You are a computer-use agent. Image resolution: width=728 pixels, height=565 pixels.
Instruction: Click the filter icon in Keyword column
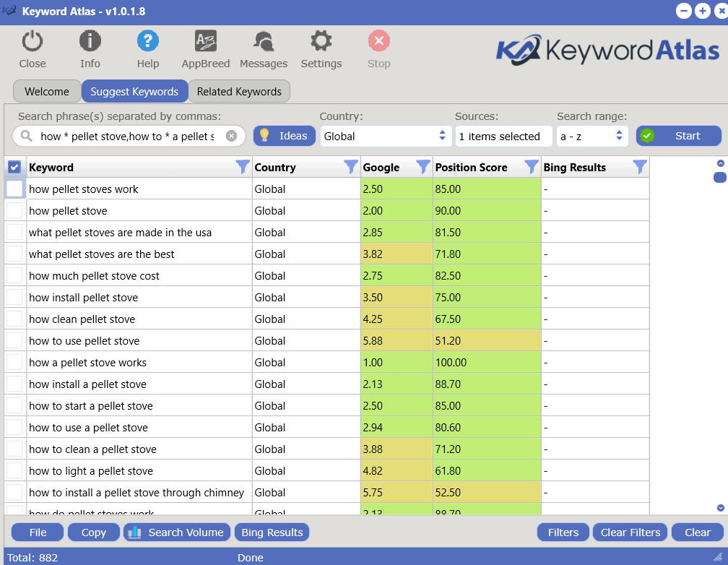243,168
